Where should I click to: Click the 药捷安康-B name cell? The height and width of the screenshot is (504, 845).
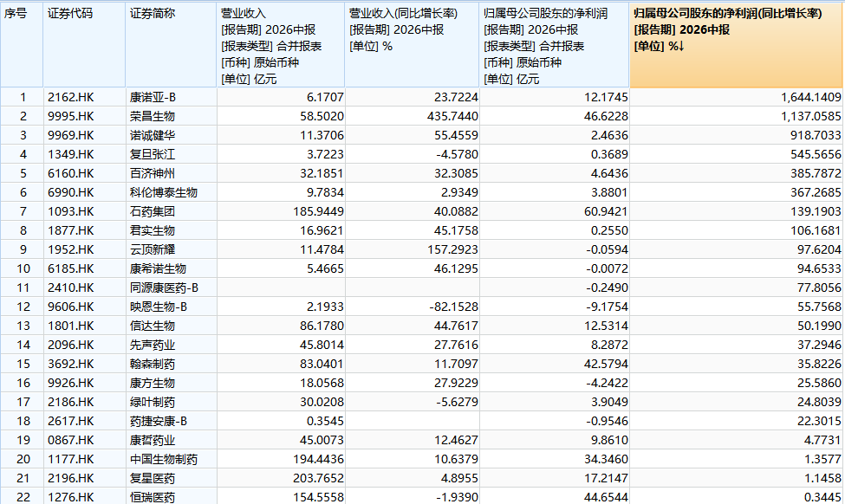point(159,421)
